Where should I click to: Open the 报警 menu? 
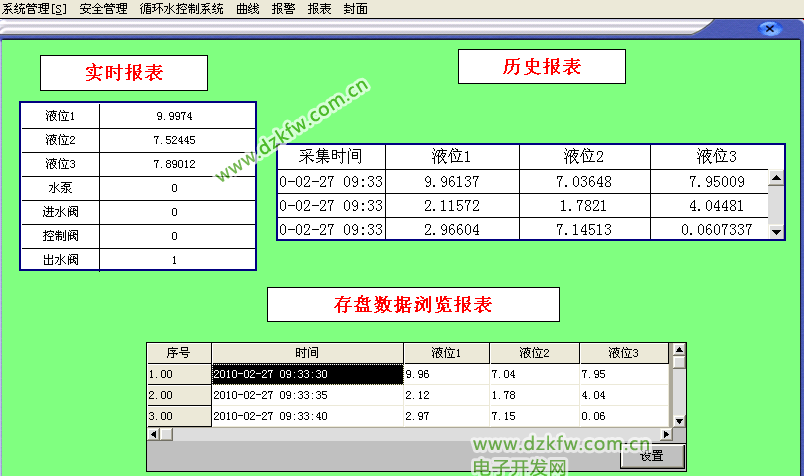[283, 9]
